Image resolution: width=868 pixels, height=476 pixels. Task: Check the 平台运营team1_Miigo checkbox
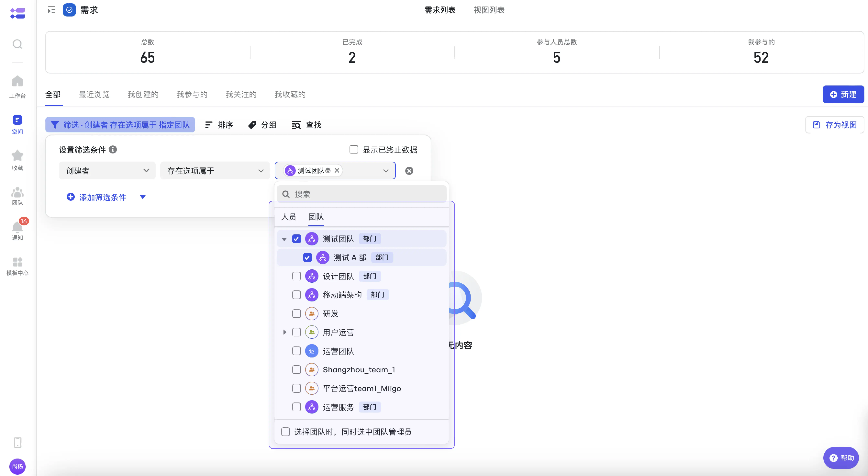(296, 388)
